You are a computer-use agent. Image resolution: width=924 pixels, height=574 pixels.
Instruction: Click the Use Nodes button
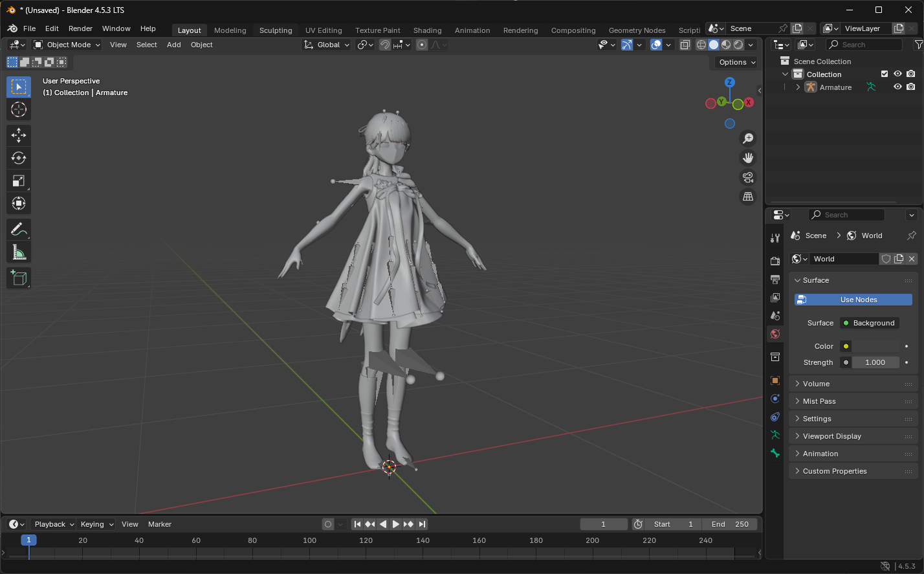pos(853,299)
